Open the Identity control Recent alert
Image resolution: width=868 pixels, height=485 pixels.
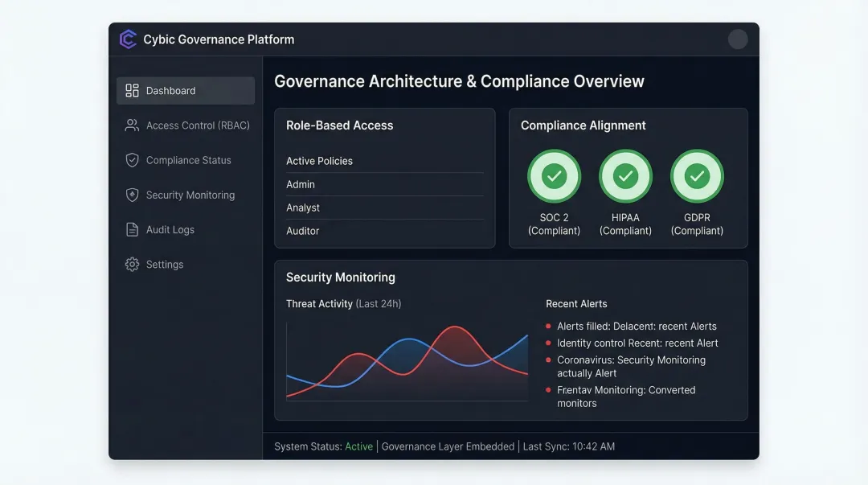637,343
